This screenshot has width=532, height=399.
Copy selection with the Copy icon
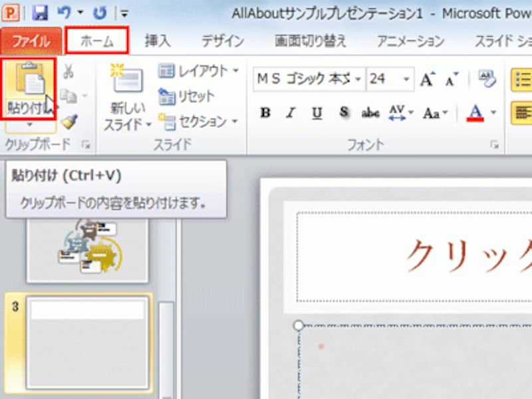click(69, 96)
